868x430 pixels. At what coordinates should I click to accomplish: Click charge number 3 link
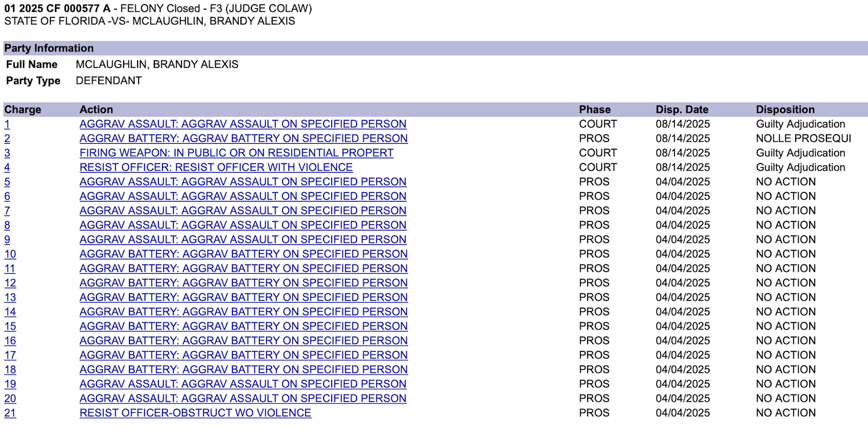point(7,153)
